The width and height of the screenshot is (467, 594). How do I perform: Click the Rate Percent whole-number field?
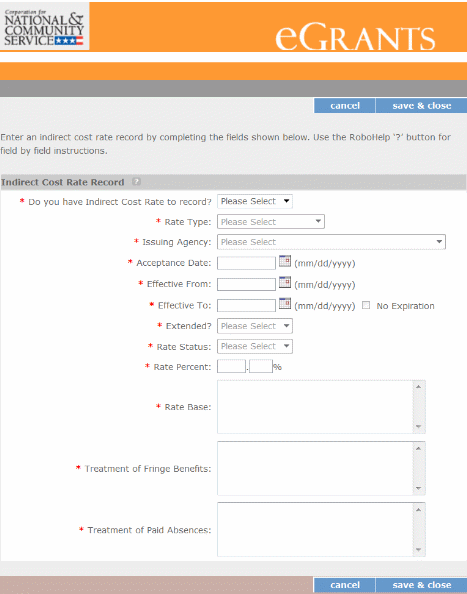231,366
